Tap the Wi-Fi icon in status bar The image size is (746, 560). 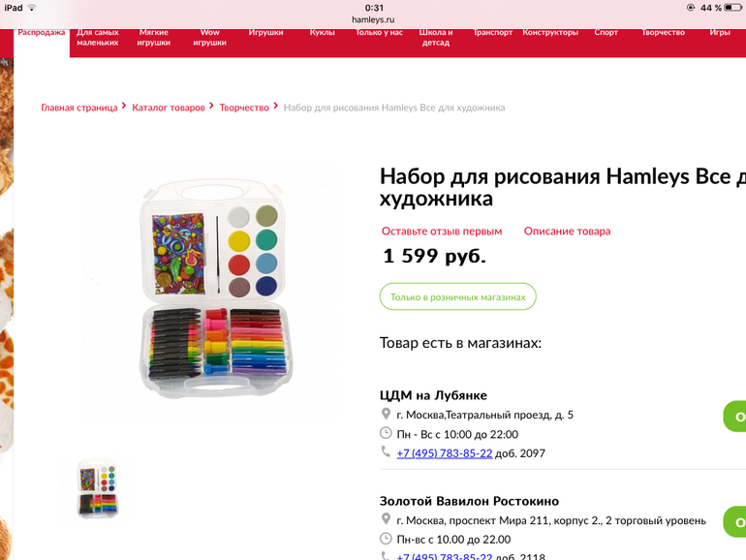[31, 8]
